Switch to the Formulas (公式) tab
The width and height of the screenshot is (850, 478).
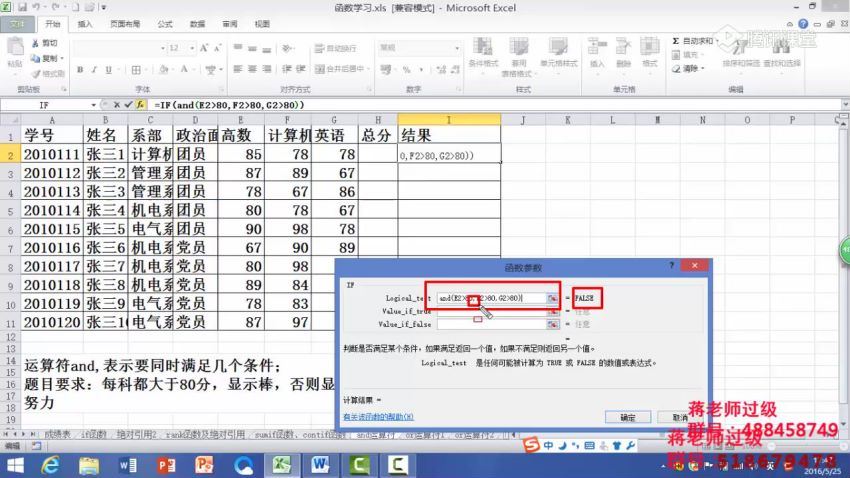coord(165,24)
